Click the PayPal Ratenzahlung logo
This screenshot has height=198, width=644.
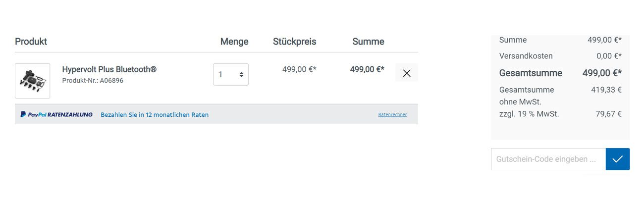(x=56, y=114)
